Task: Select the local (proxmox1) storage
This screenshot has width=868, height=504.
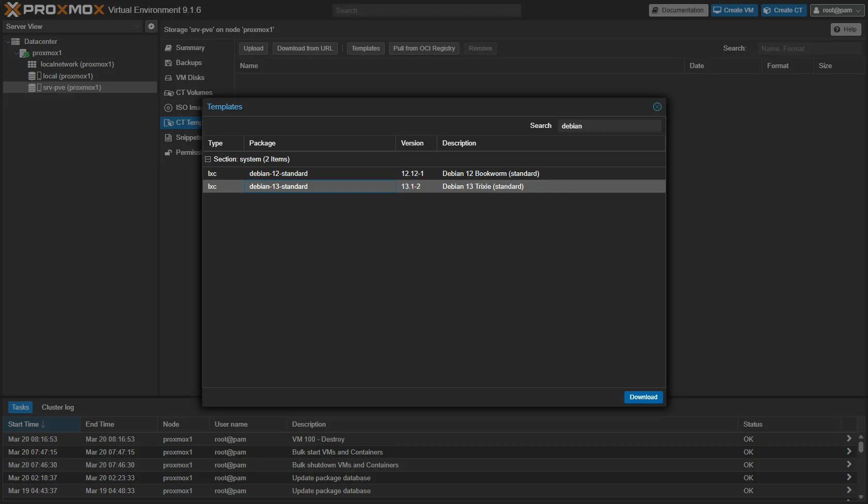Action: coord(68,76)
